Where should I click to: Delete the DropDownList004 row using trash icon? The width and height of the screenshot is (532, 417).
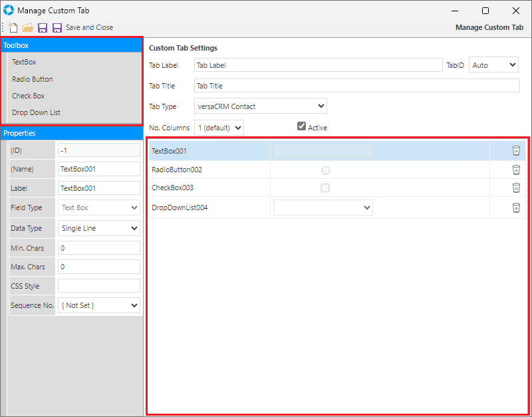(x=516, y=208)
